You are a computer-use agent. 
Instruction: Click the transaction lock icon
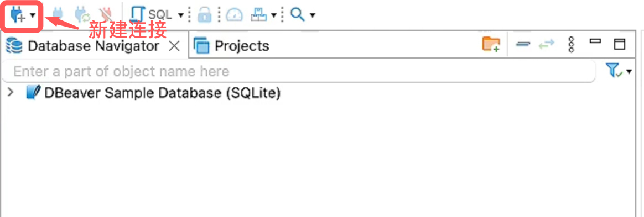coord(204,15)
